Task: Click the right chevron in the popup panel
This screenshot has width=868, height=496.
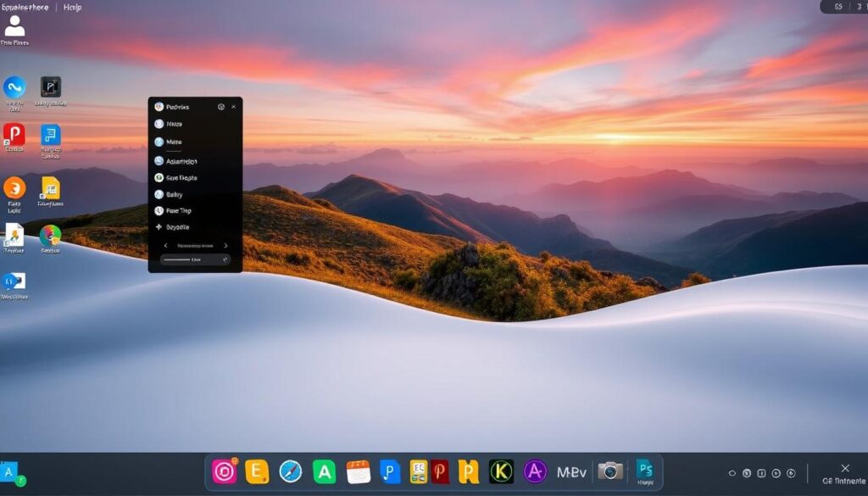Action: (x=225, y=245)
